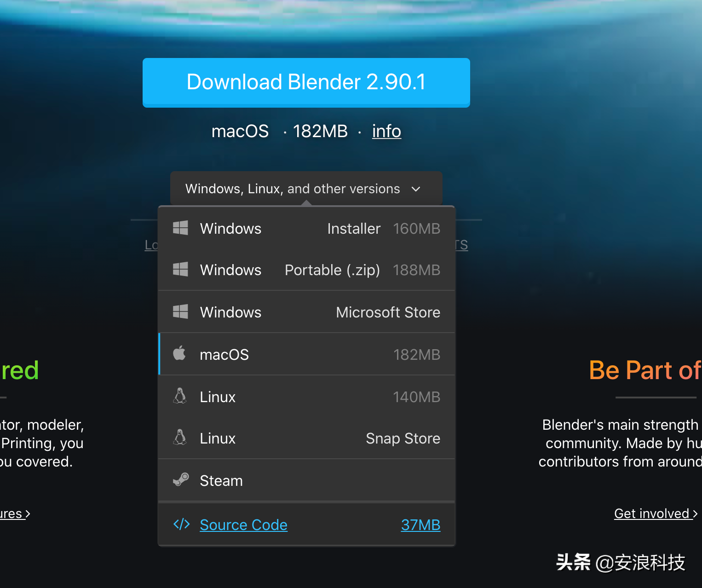The height and width of the screenshot is (588, 702).
Task: Click the Windows logo beside Microsoft Store
Action: click(x=180, y=311)
